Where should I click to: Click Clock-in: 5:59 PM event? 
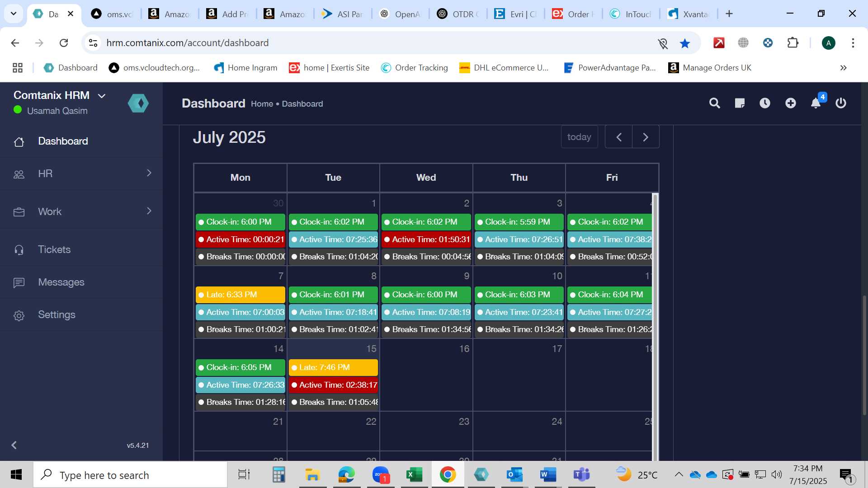519,222
